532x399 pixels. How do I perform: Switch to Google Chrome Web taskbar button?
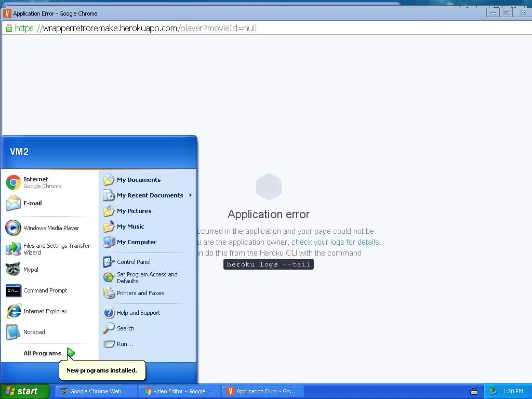96,391
